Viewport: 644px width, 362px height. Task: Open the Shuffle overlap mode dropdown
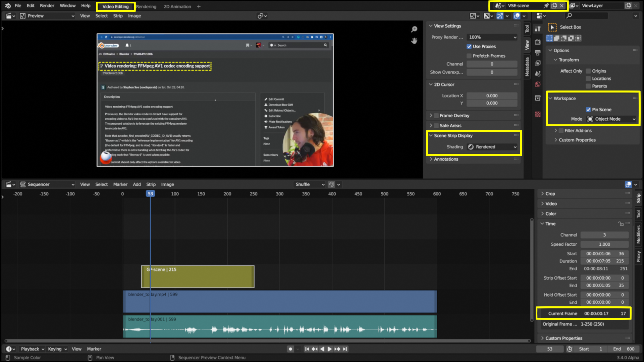pos(310,184)
